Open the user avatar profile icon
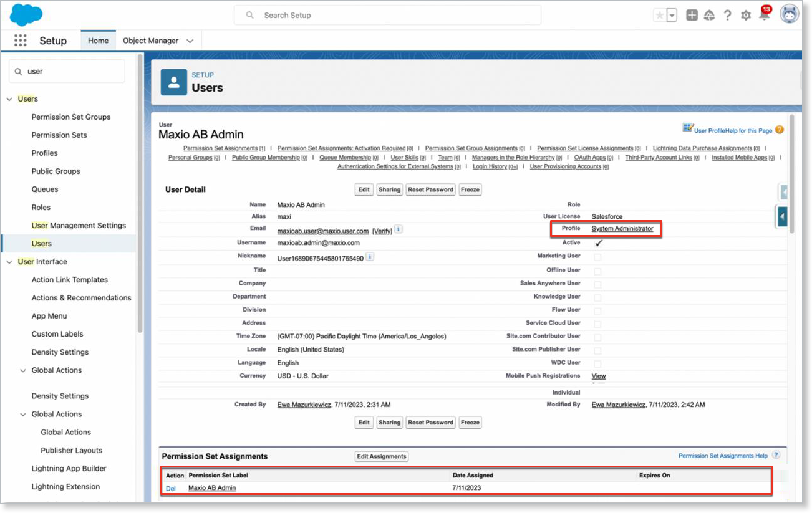The image size is (812, 513). tap(789, 14)
